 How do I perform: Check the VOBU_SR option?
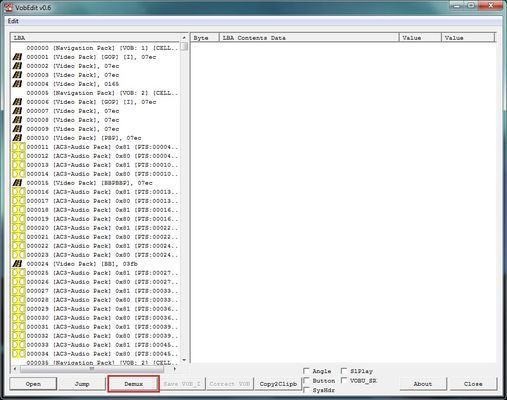[344, 380]
